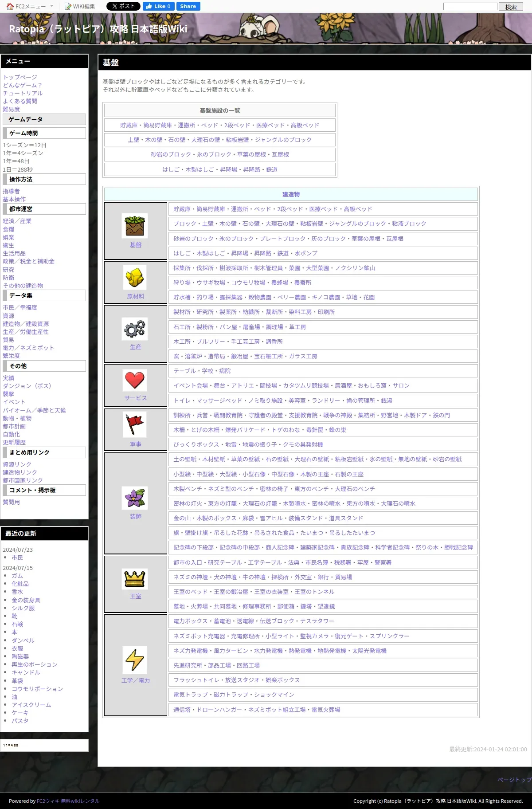Open 望遠鏡 link
This screenshot has height=809, width=532.
pyautogui.click(x=326, y=606)
